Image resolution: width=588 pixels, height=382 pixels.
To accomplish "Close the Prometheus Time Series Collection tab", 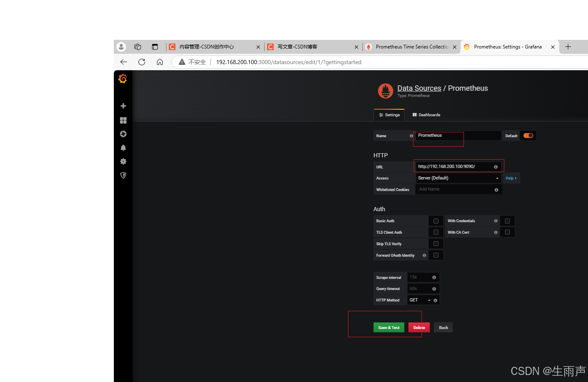I will click(x=454, y=47).
